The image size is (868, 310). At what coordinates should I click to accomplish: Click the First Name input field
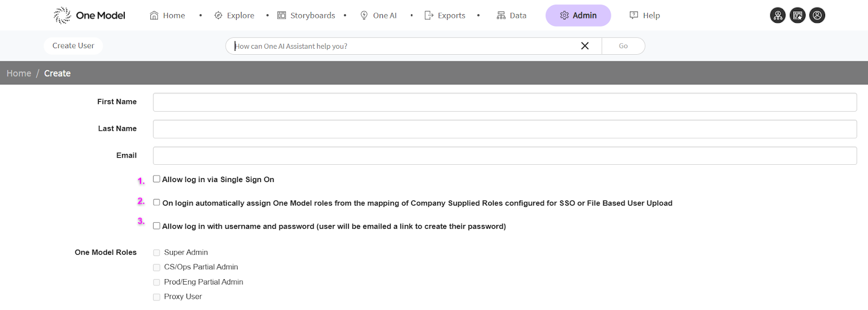(505, 102)
